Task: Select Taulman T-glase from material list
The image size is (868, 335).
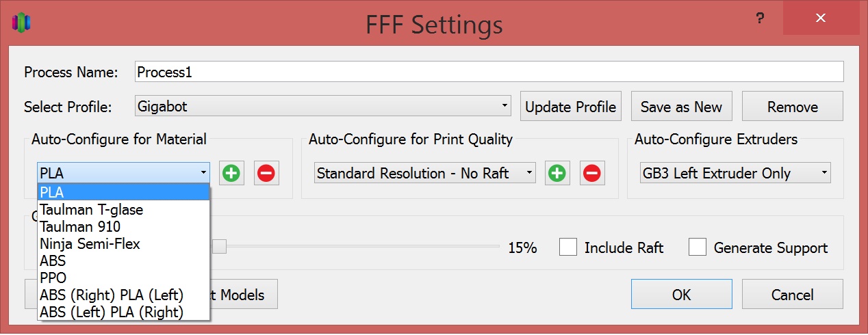Action: pyautogui.click(x=92, y=209)
